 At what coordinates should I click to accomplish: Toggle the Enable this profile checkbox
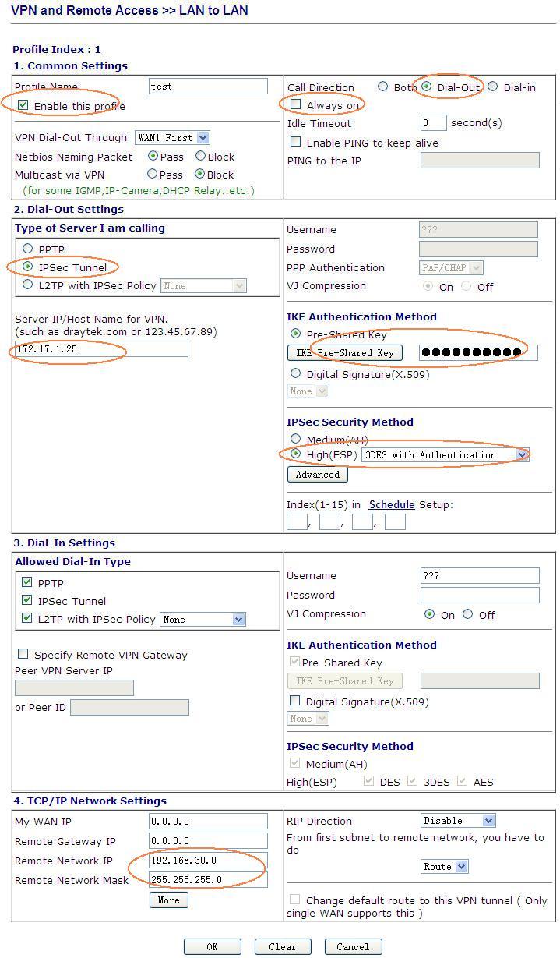pos(23,105)
